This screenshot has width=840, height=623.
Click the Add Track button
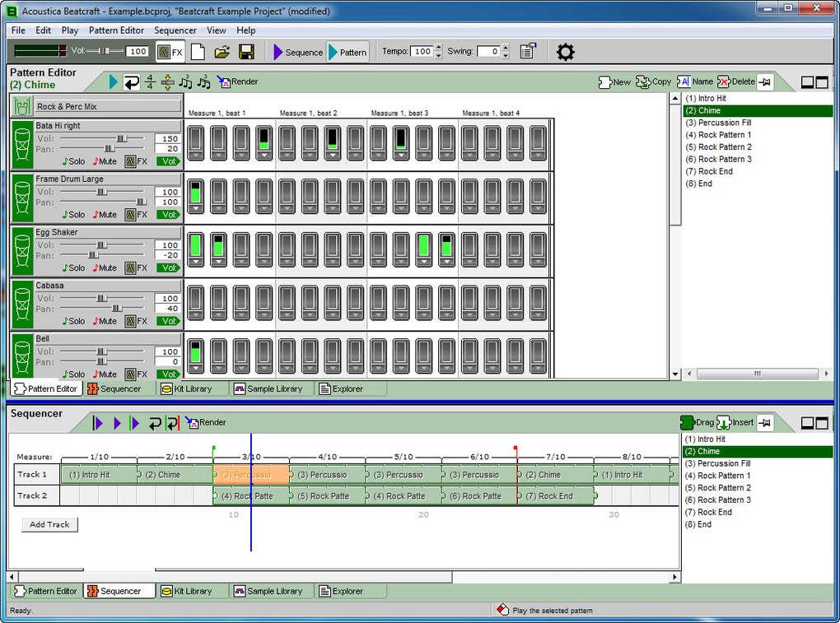coord(49,524)
